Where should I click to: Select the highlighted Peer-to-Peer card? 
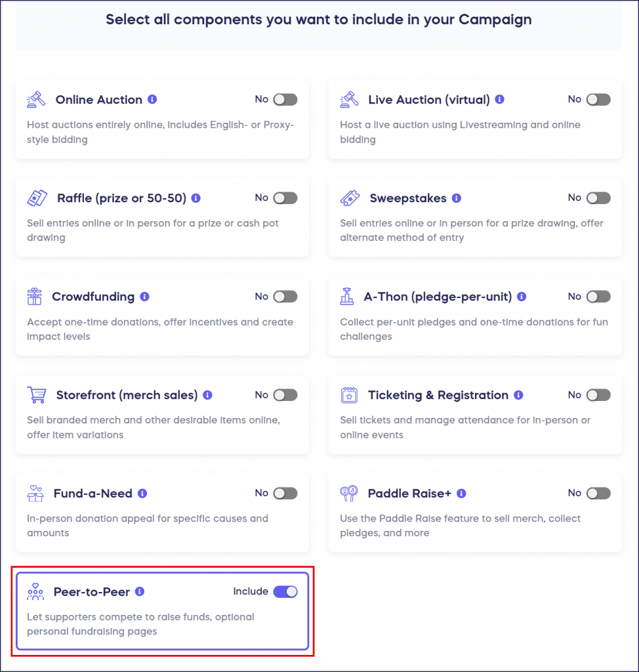[161, 610]
